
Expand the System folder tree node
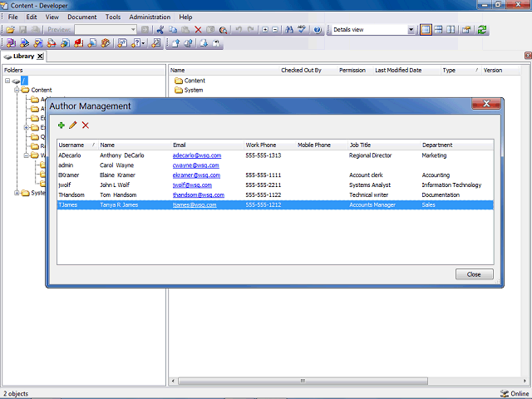point(17,193)
